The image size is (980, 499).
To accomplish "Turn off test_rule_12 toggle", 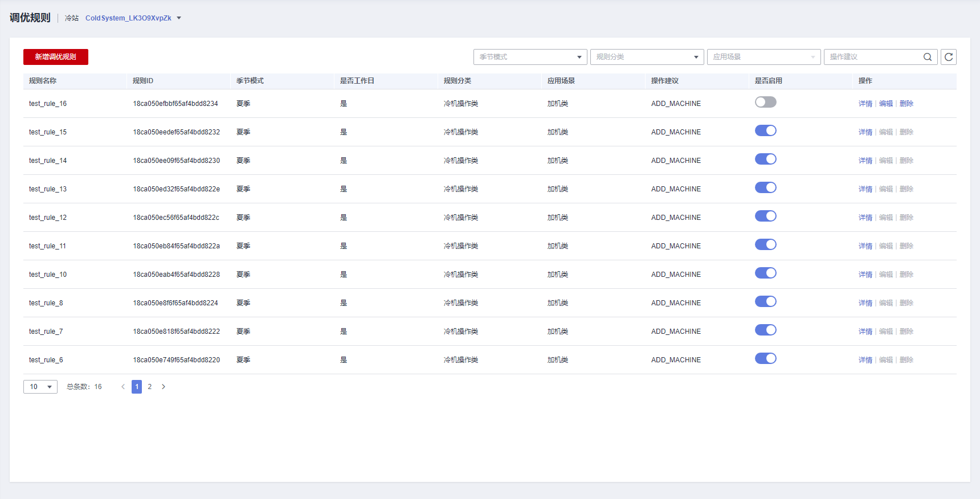I will pos(766,216).
